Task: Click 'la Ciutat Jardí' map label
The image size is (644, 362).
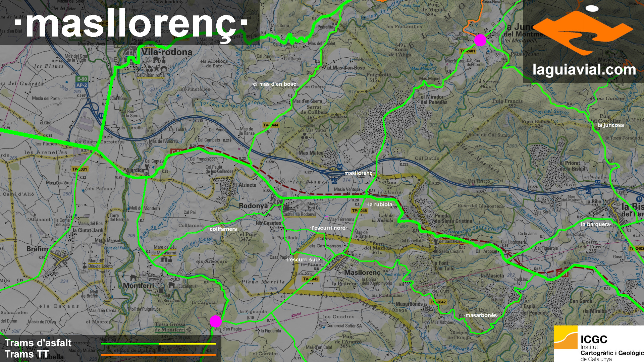Action: (x=88, y=231)
